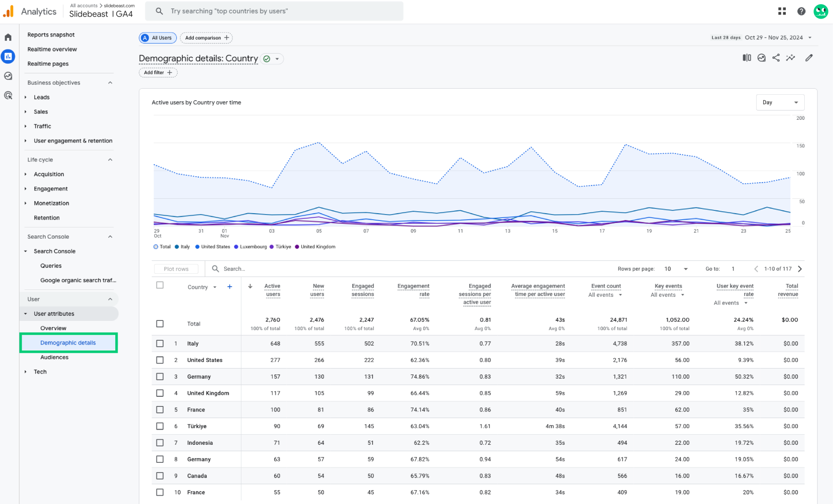The image size is (833, 504).
Task: Open the Rows per page dropdown
Action: (676, 269)
